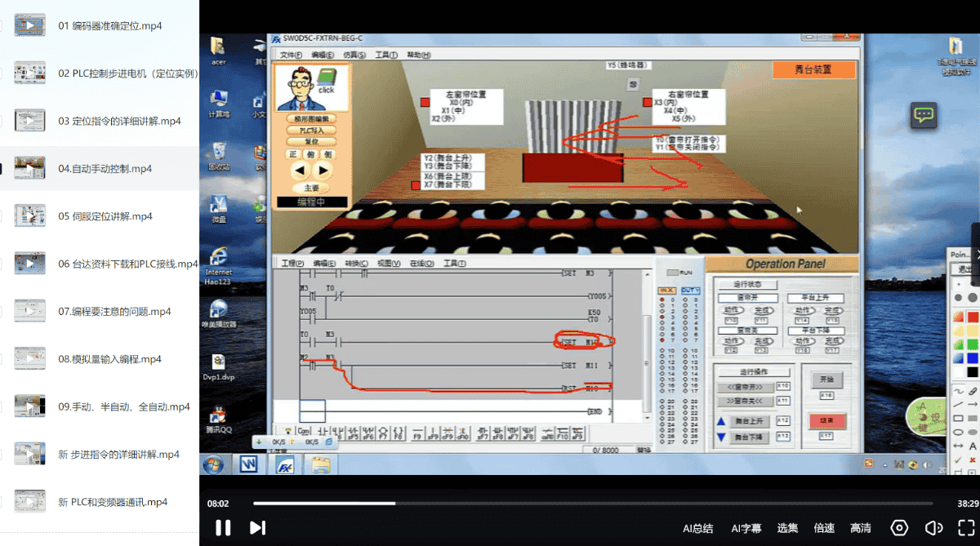980x546 pixels.
Task: Click thumbnail icon of 05 伺服定位讲解.mp4
Action: pos(29,216)
